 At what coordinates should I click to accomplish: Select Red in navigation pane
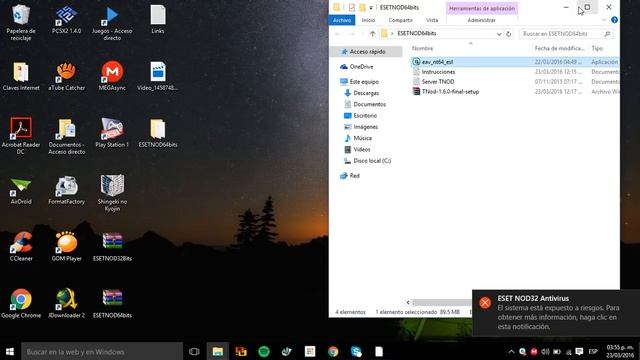click(x=350, y=176)
